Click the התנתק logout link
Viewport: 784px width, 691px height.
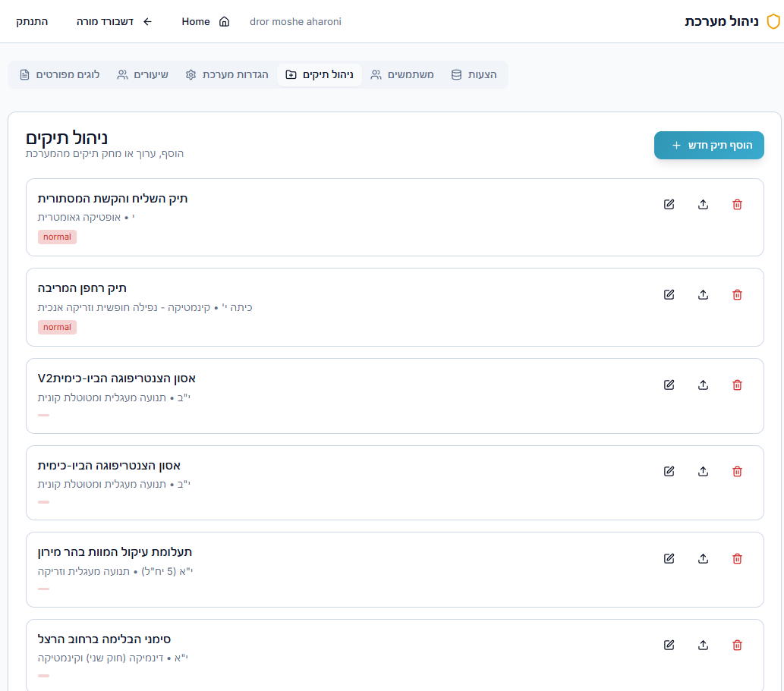tap(32, 21)
